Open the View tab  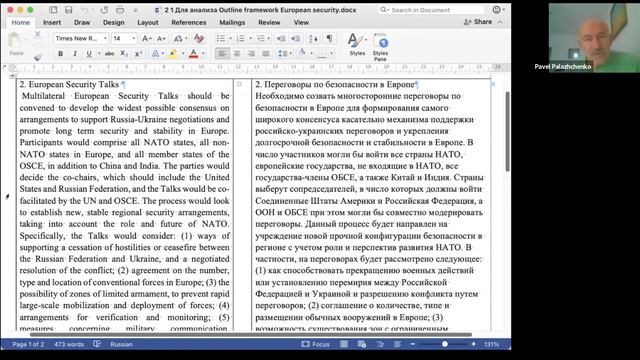point(301,22)
